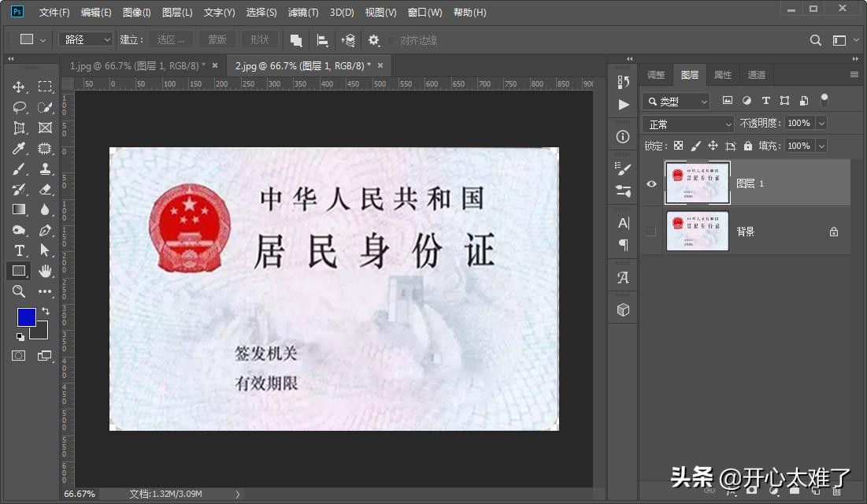Select the Zoom tool
This screenshot has width=867, height=504.
(19, 291)
